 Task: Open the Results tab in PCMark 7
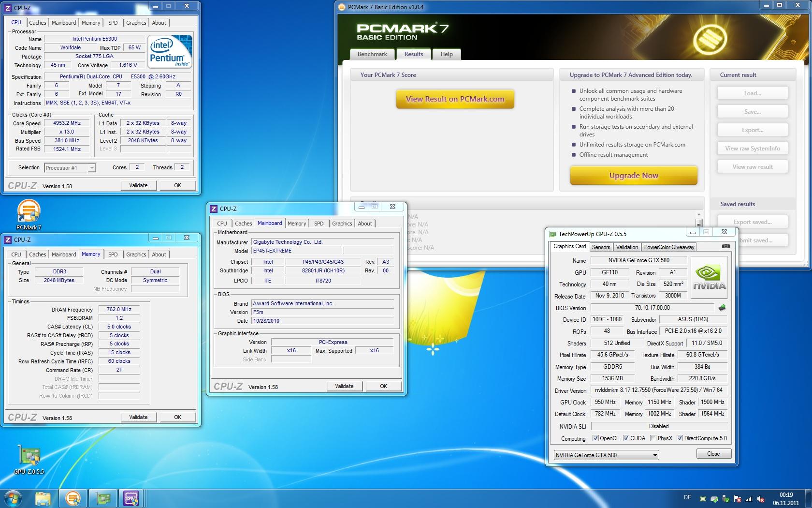point(414,54)
